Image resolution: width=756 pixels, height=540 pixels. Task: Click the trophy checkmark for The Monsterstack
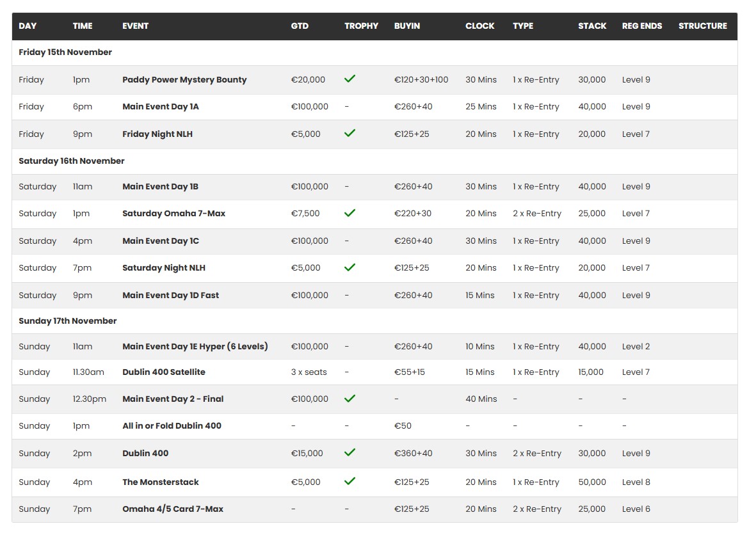point(350,481)
